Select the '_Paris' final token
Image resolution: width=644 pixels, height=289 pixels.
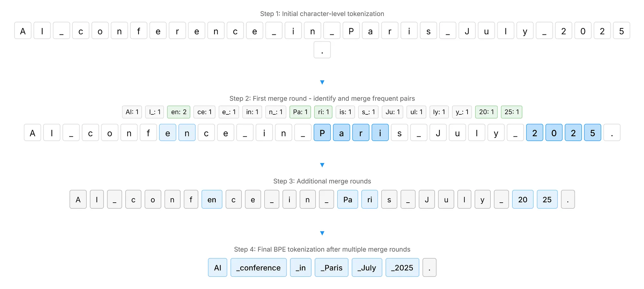point(331,267)
